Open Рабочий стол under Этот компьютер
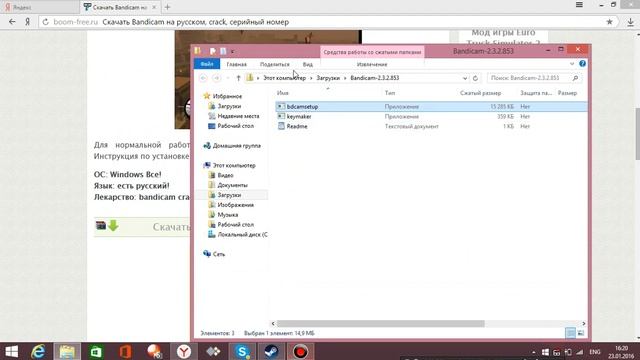Image resolution: width=640 pixels, height=360 pixels. (x=236, y=224)
